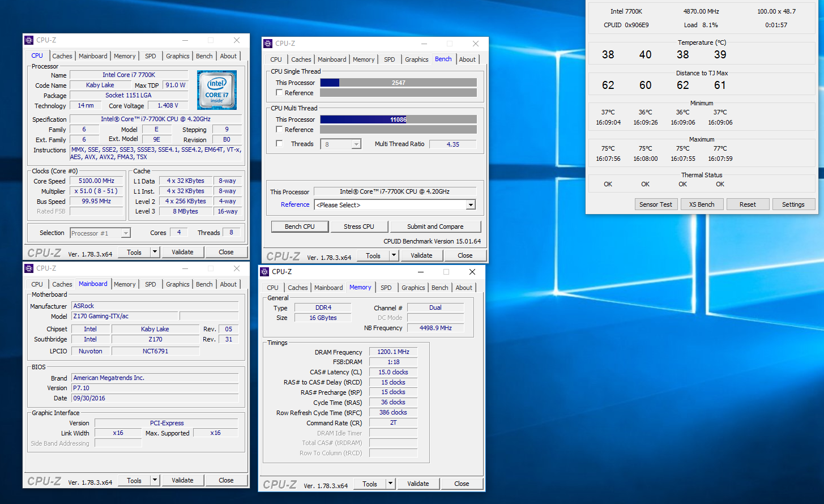Image resolution: width=824 pixels, height=504 pixels.
Task: Run Sensor Test in temperature monitor
Action: pos(656,204)
